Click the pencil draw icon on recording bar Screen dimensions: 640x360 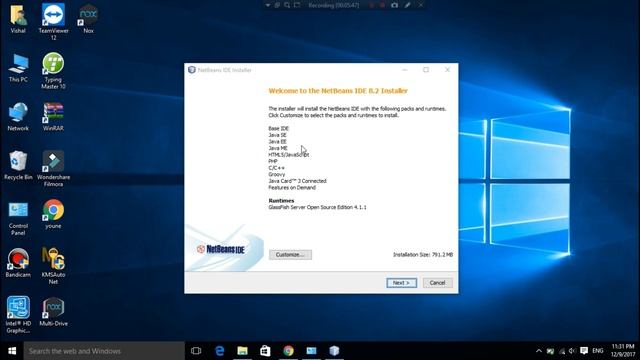point(407,5)
